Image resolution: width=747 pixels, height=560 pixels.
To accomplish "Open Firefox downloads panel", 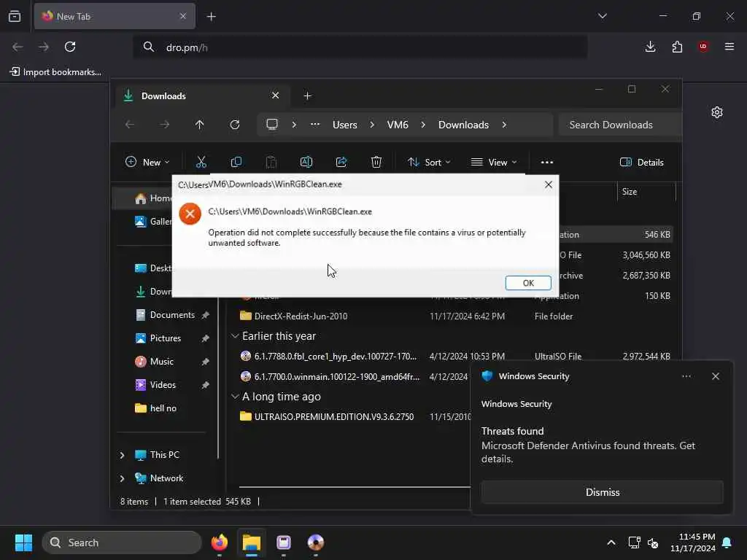I will (650, 47).
